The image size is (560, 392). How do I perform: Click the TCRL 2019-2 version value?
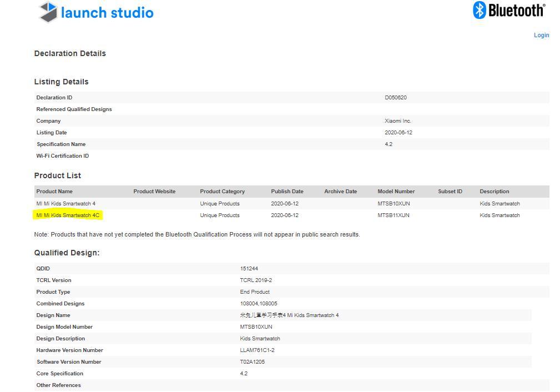[256, 280]
